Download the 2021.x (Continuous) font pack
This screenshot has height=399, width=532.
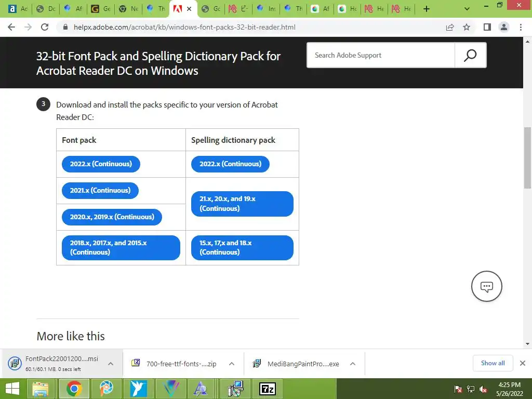point(100,190)
